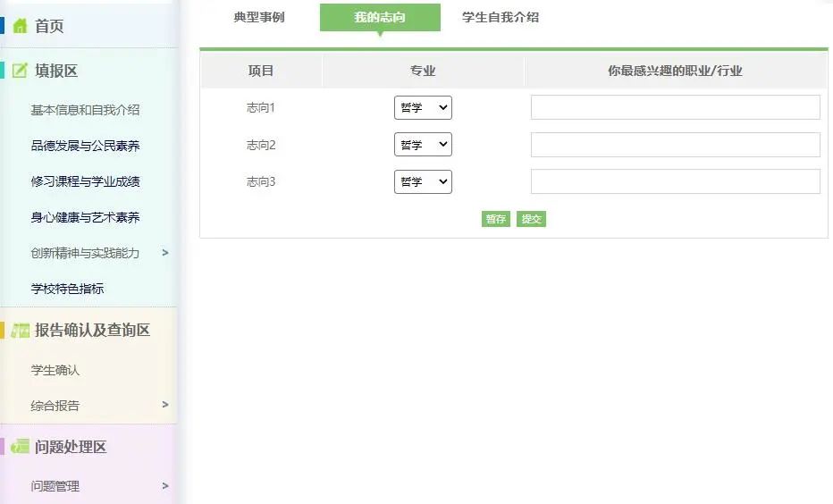Viewport: 833px width, 504px height.
Task: Switch to the 学生自我介绍 tab
Action: click(501, 17)
